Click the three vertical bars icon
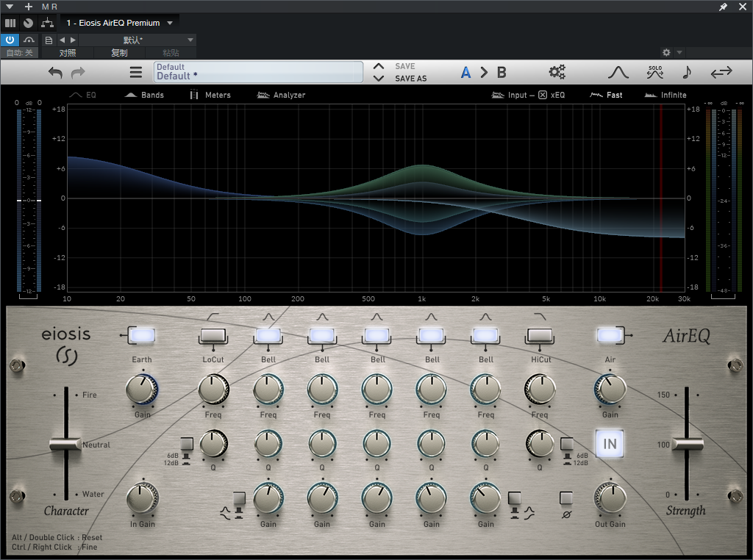This screenshot has height=560, width=753. [x=10, y=23]
